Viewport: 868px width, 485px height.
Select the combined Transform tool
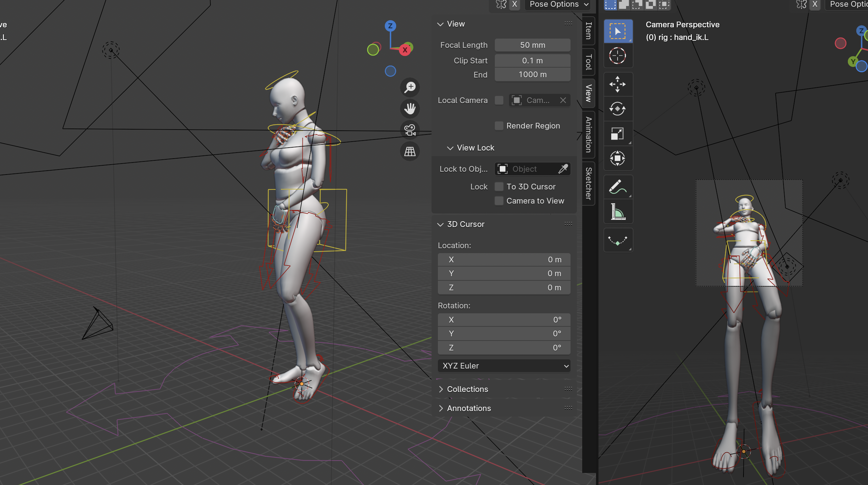(618, 158)
